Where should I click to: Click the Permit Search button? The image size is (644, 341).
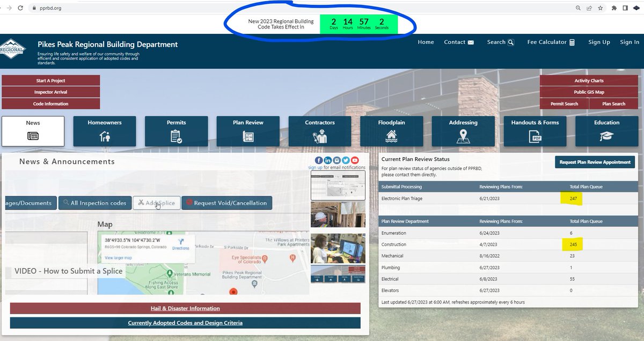point(564,104)
